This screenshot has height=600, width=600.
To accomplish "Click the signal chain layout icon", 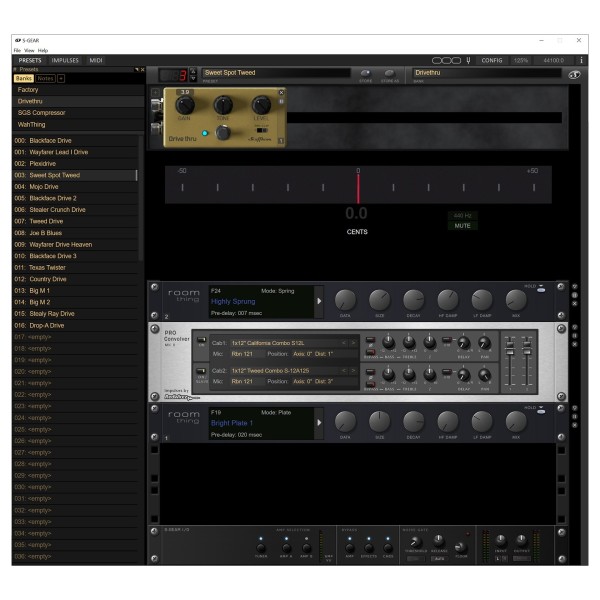I will click(446, 60).
